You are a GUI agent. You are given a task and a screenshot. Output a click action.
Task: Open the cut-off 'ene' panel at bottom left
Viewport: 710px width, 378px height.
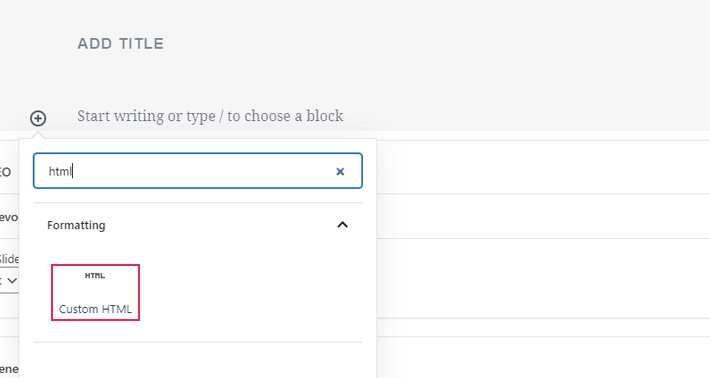pos(9,369)
